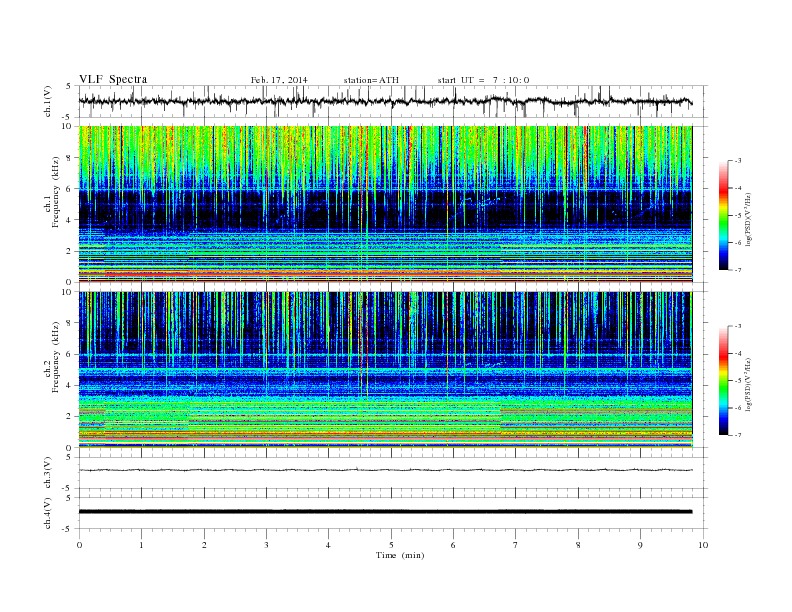
Task: Click the time axis tick label "7"
Action: click(x=516, y=545)
